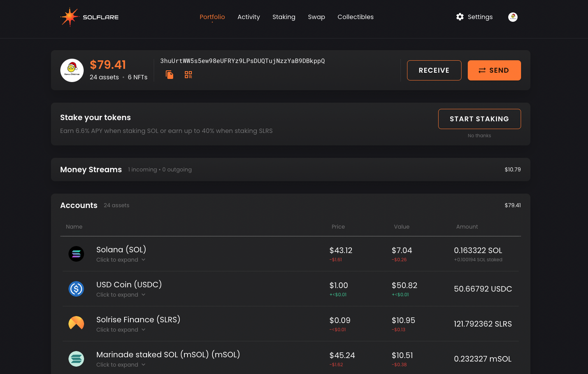Expand the Solrise Finance row chevron
This screenshot has height=374, width=588.
[144, 330]
